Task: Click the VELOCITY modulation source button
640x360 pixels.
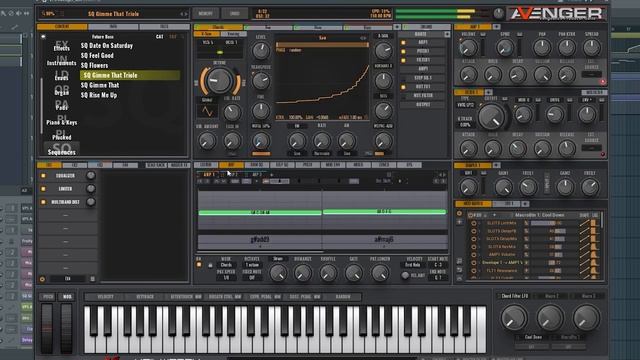Action: (105, 297)
